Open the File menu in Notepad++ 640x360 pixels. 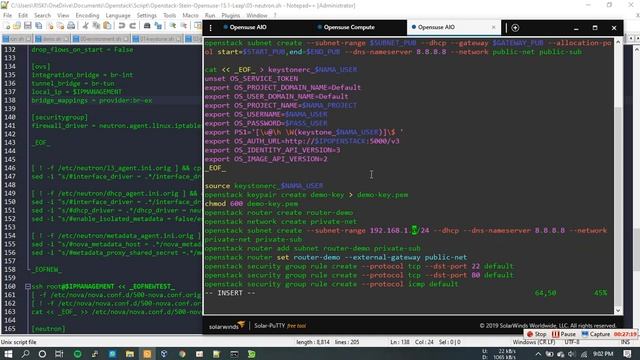tap(7, 16)
